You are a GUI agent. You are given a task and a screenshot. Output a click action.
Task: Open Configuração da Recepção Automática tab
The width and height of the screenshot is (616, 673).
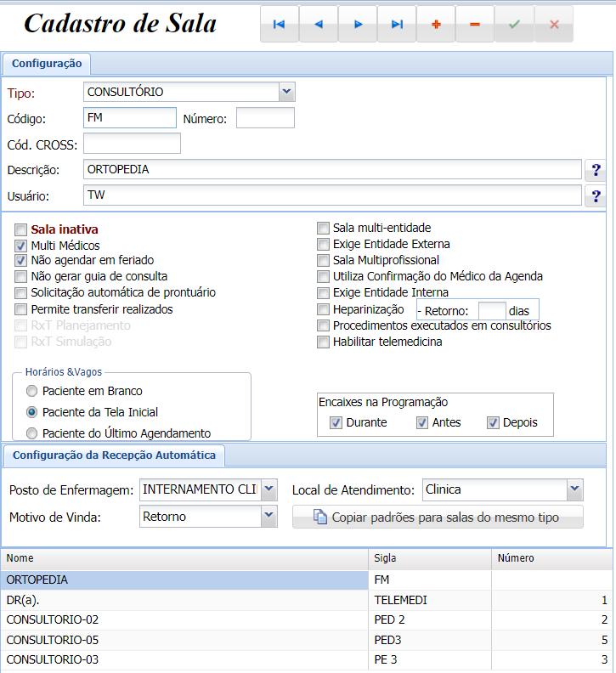114,455
